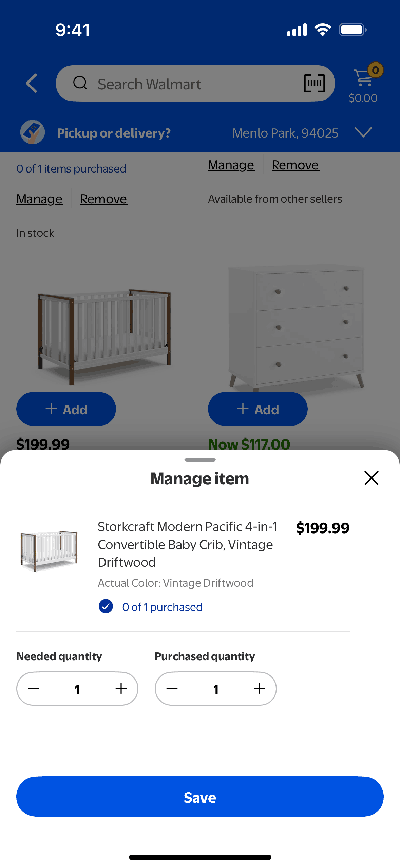Decrease purchased quantity with minus
The image size is (400, 868).
pyautogui.click(x=172, y=689)
